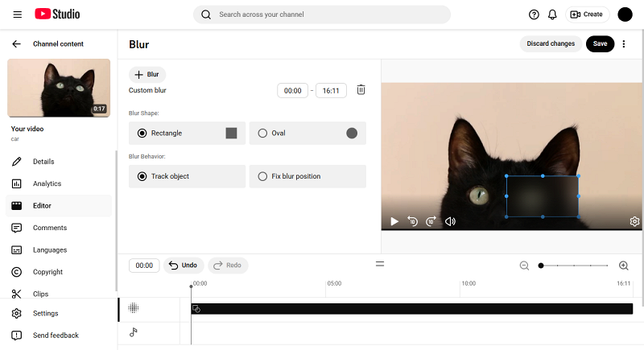Click the blur track icon
Screen dimensions: 644x350
(134, 307)
